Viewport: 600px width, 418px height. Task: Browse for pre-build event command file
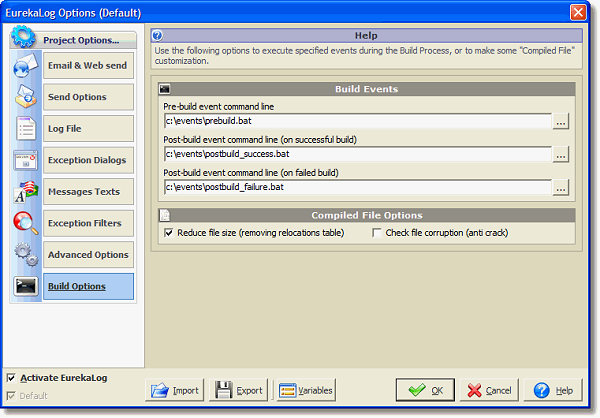(561, 121)
